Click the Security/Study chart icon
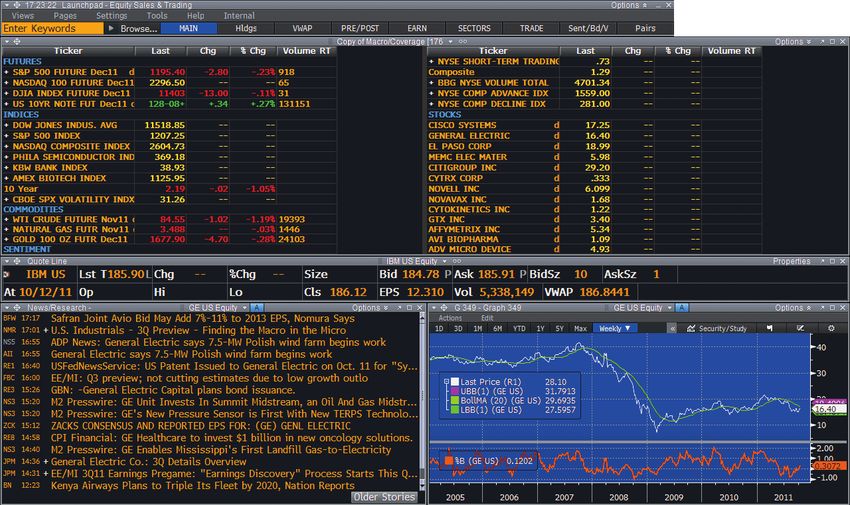This screenshot has height=505, width=850. (x=691, y=328)
